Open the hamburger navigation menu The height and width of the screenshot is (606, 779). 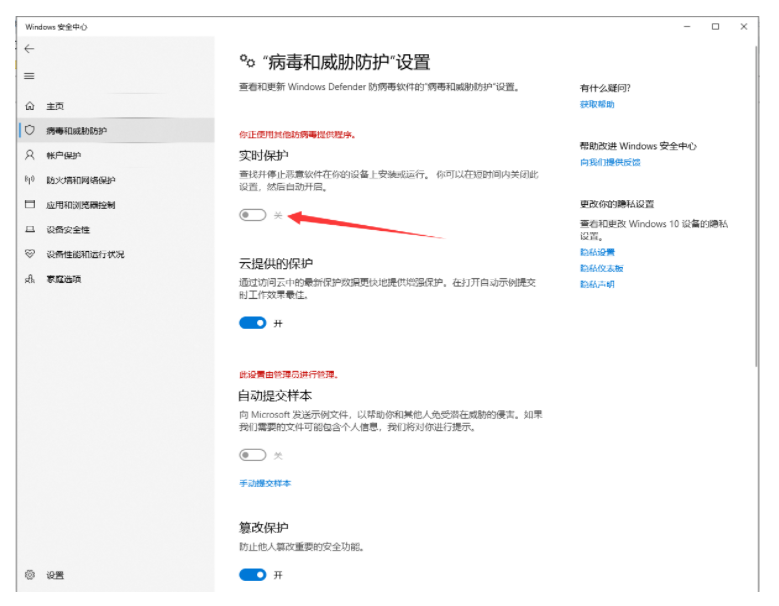click(x=29, y=76)
